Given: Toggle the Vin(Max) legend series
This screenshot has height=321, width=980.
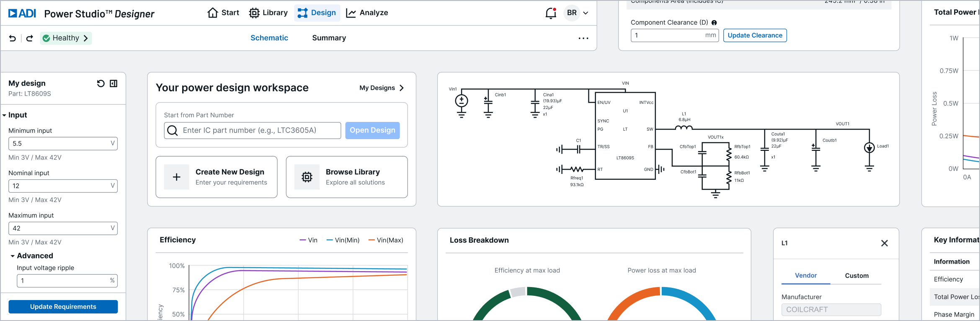Looking at the screenshot, I should tap(386, 240).
